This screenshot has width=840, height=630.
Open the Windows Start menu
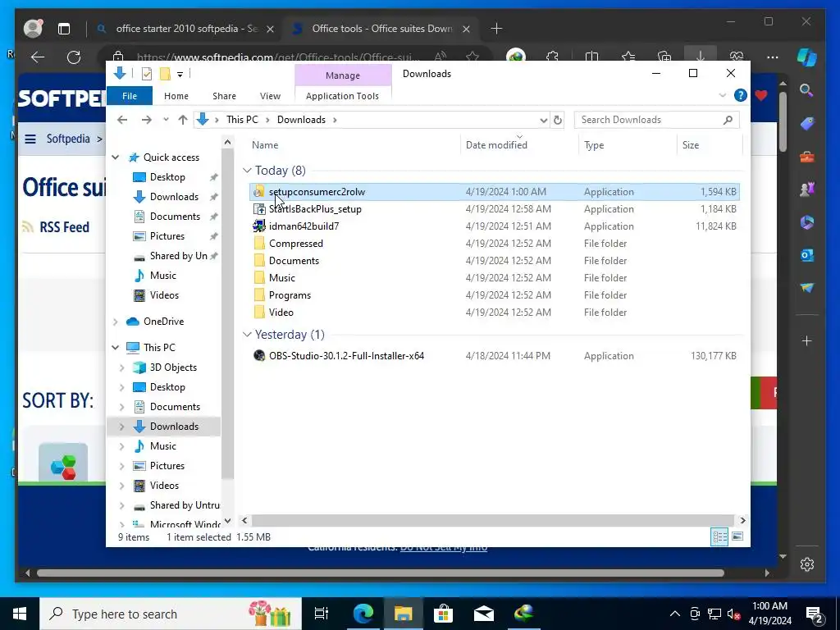click(x=20, y=614)
